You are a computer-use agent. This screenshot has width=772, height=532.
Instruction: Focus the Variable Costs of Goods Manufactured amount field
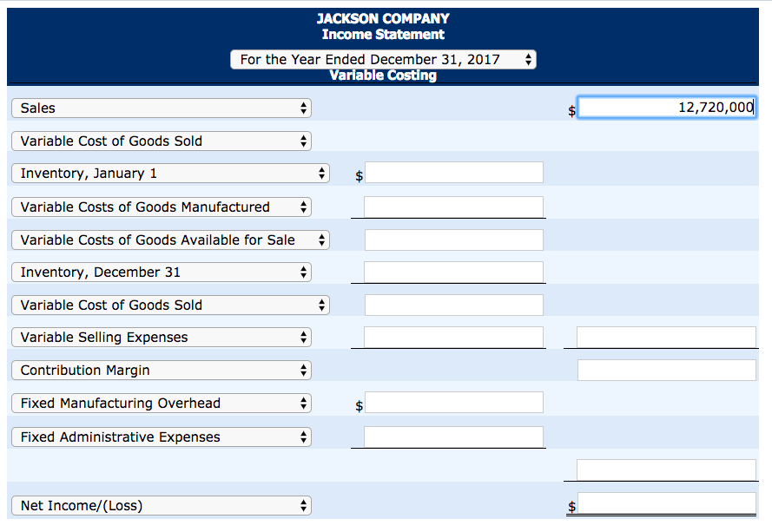coord(454,207)
